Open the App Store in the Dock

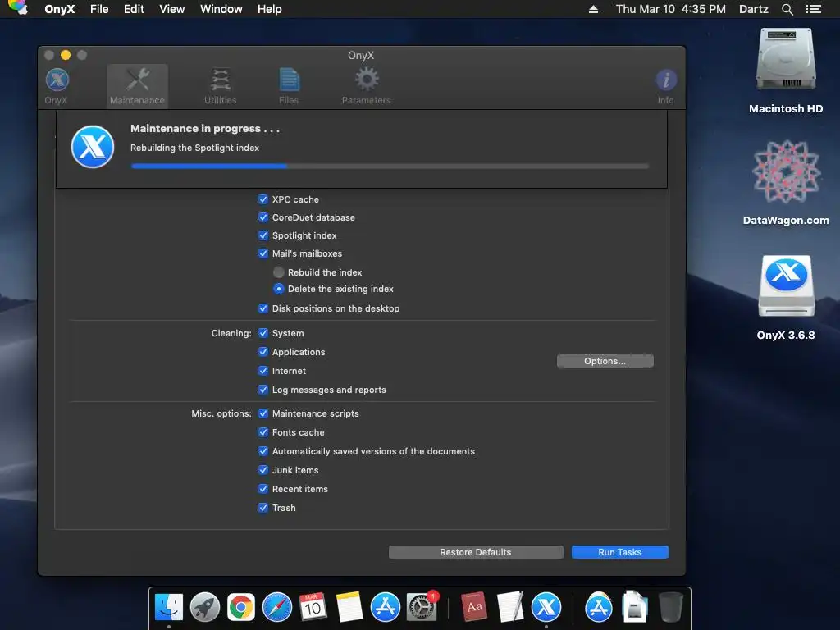click(386, 608)
